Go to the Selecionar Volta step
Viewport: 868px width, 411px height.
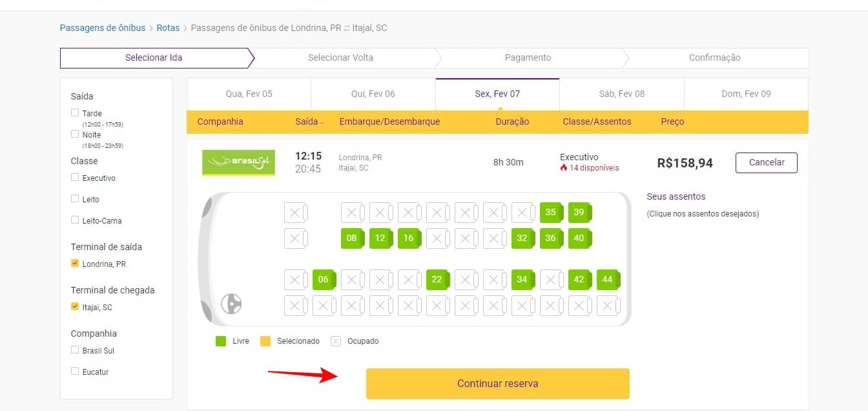click(340, 58)
